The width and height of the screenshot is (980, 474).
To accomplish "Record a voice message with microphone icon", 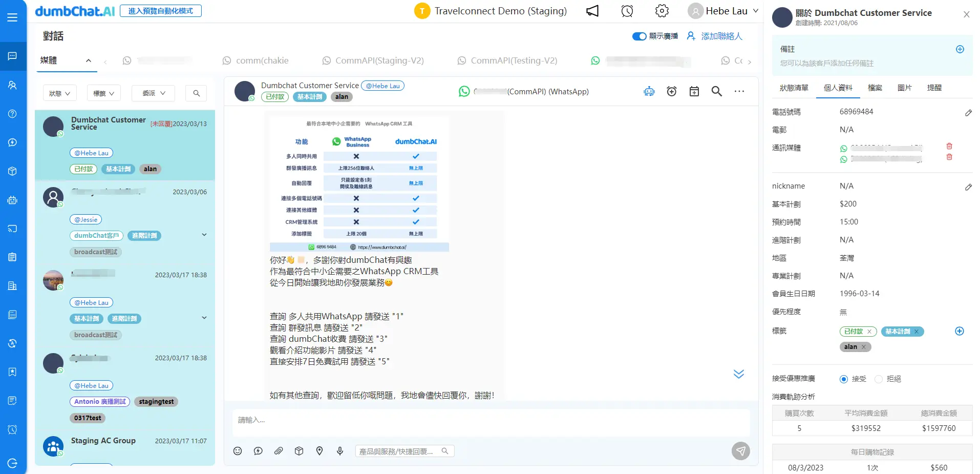I will (340, 451).
